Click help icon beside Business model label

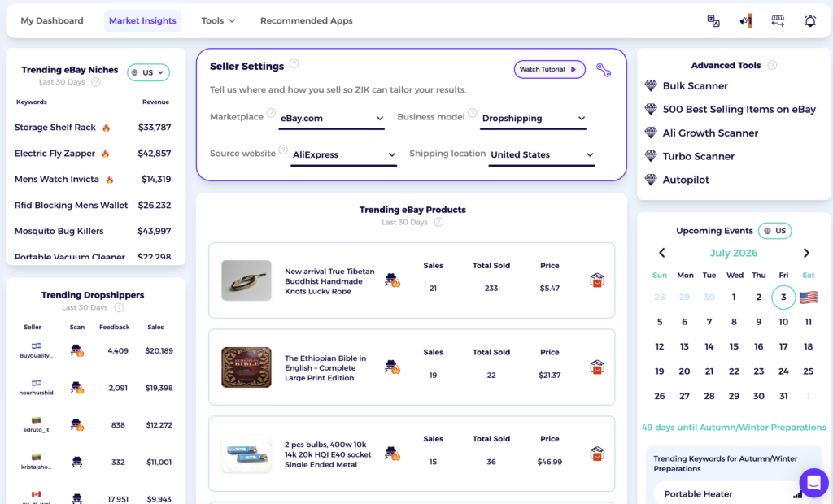pos(473,113)
